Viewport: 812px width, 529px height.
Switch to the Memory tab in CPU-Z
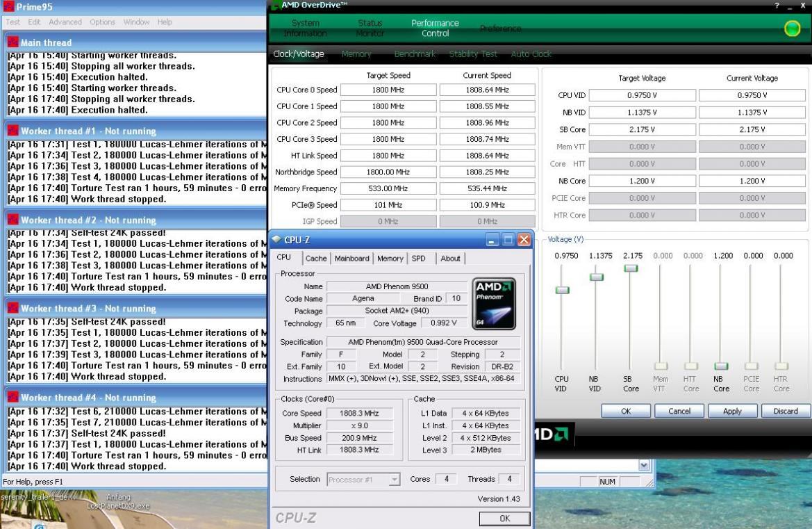click(x=390, y=258)
